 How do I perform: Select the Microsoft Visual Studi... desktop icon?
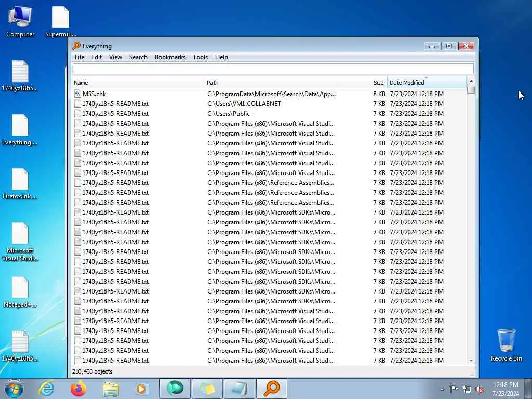pos(20,242)
